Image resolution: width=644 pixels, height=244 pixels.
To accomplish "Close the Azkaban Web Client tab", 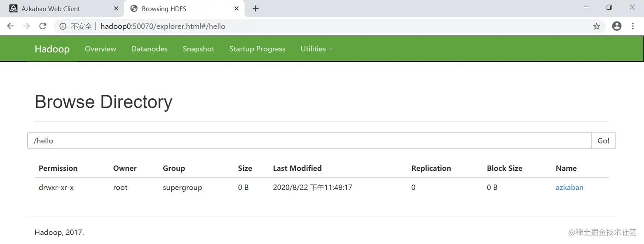I will coord(116,9).
